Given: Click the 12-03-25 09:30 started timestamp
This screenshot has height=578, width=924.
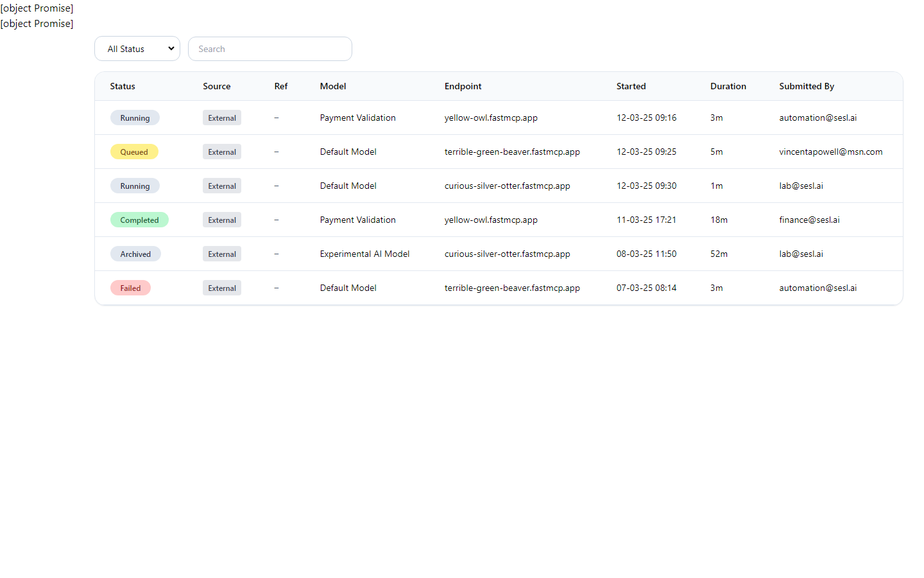Looking at the screenshot, I should [x=646, y=186].
